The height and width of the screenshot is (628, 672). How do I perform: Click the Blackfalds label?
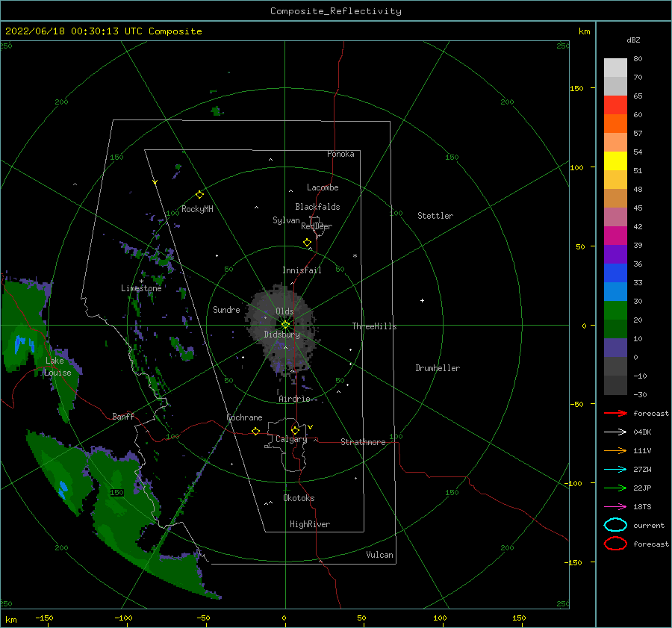tap(317, 207)
